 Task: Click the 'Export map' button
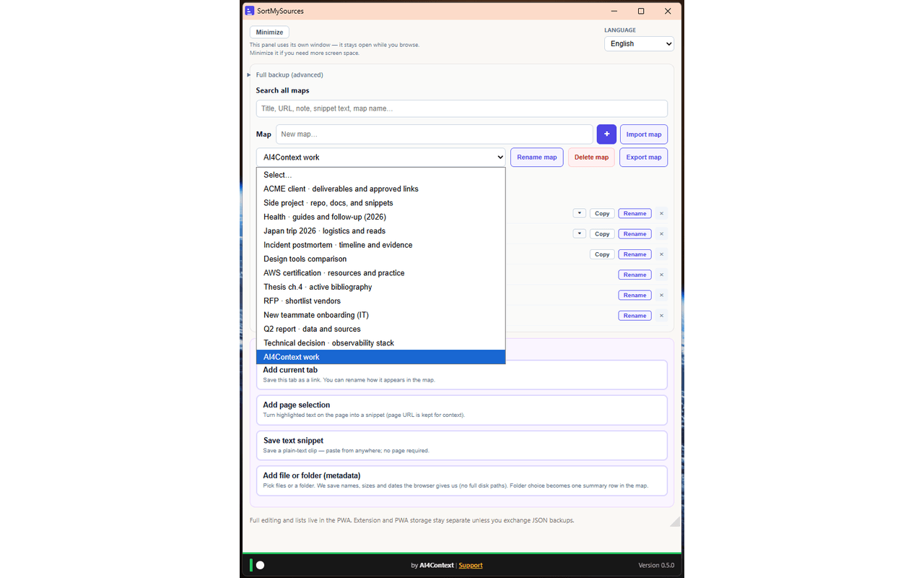coord(644,158)
